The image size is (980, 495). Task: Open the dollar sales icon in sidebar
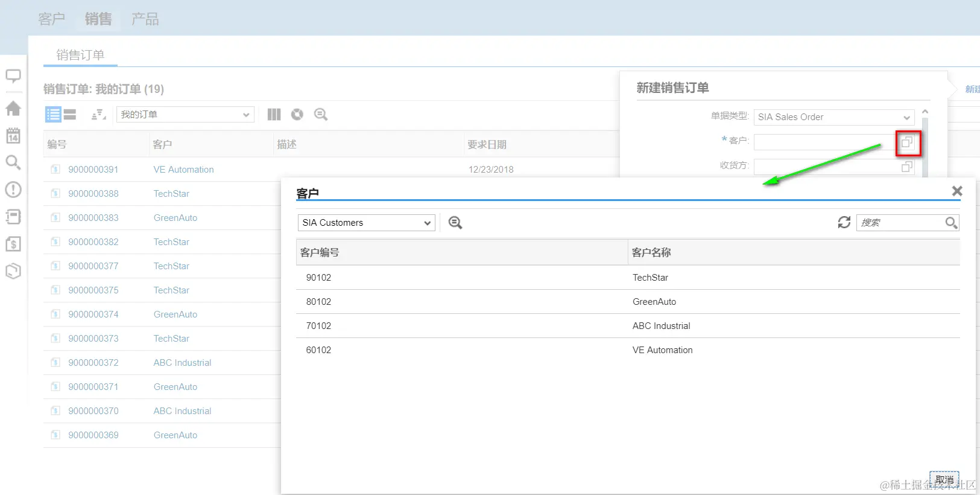click(13, 244)
